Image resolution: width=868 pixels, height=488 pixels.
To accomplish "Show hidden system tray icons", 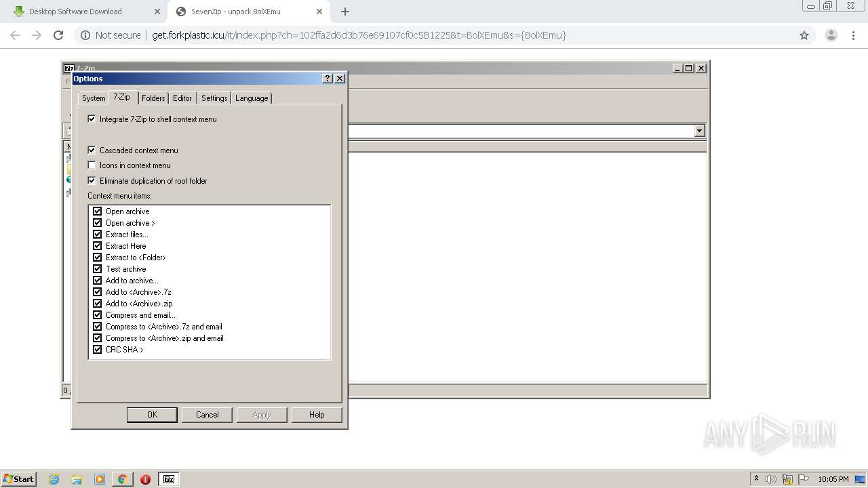I will [x=756, y=479].
